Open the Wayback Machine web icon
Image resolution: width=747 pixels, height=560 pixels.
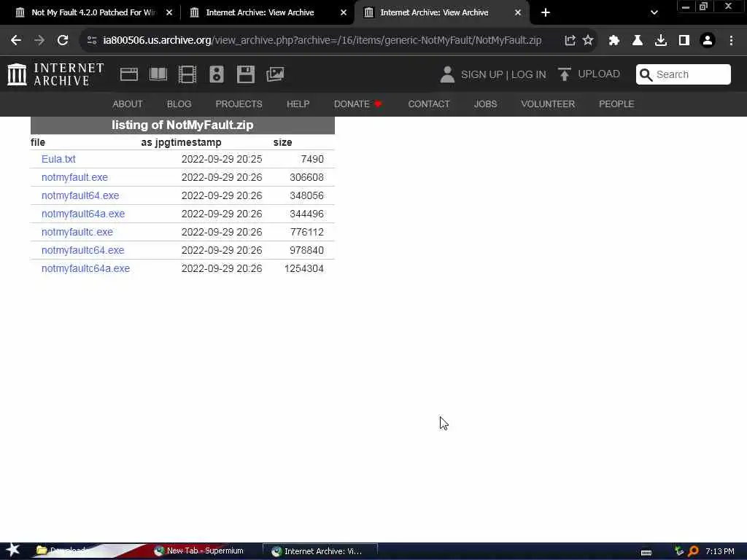(x=129, y=74)
